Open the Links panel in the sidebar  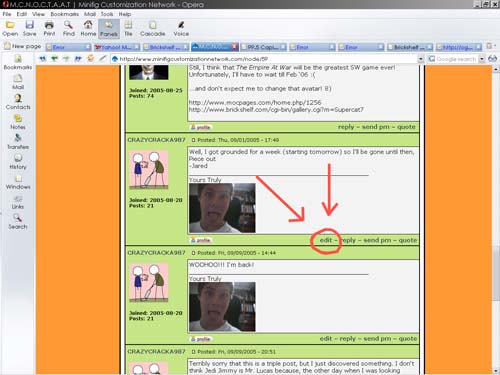(x=18, y=202)
